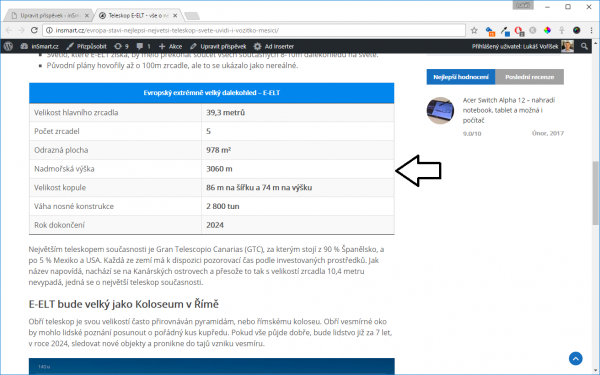View site information icon in address bar

point(49,30)
